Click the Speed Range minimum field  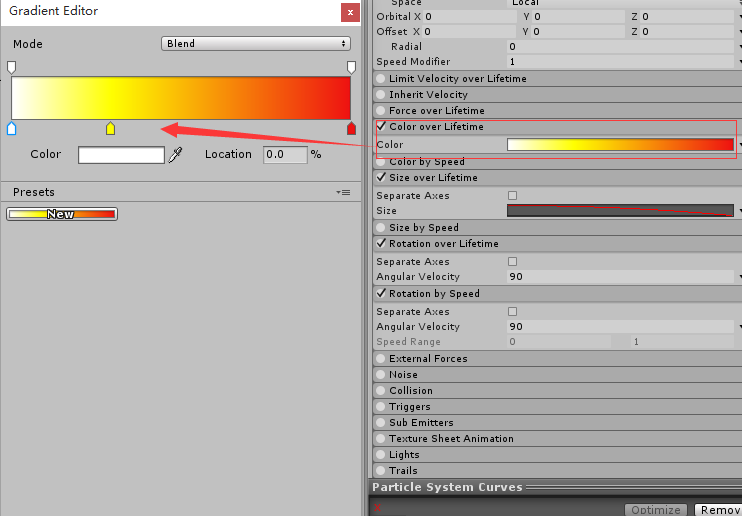point(559,342)
